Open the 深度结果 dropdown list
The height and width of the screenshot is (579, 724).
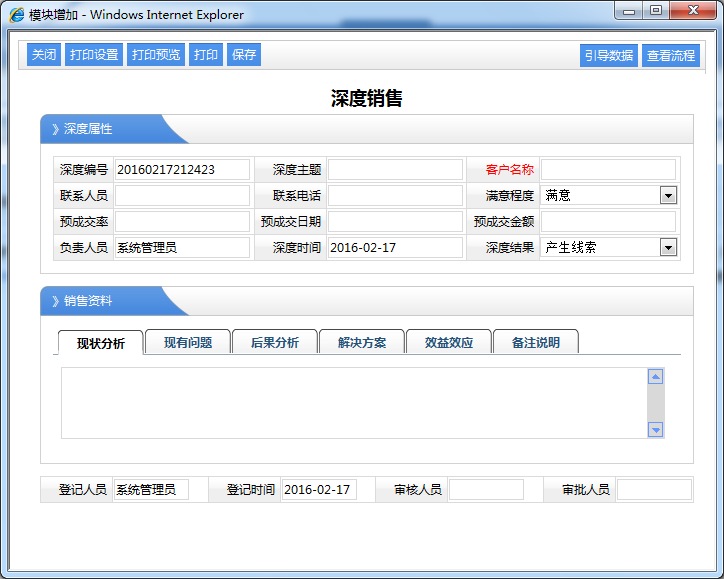click(x=668, y=248)
